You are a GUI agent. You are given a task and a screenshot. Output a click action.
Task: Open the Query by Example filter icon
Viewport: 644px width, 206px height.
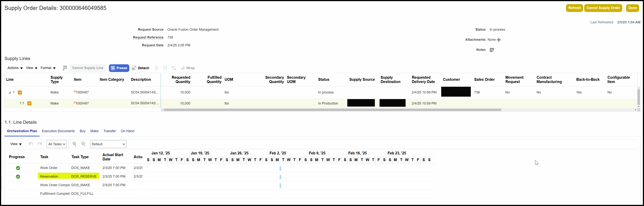tap(65, 68)
